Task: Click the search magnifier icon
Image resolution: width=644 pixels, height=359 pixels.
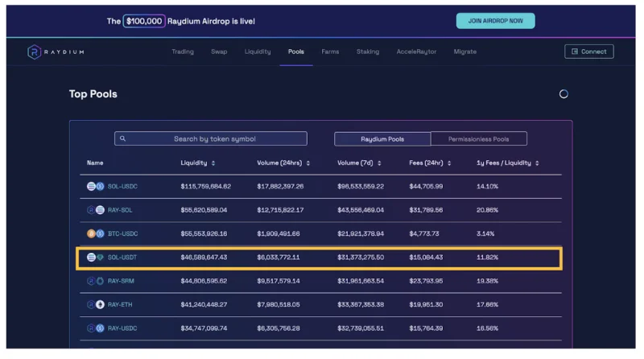Action: (122, 138)
